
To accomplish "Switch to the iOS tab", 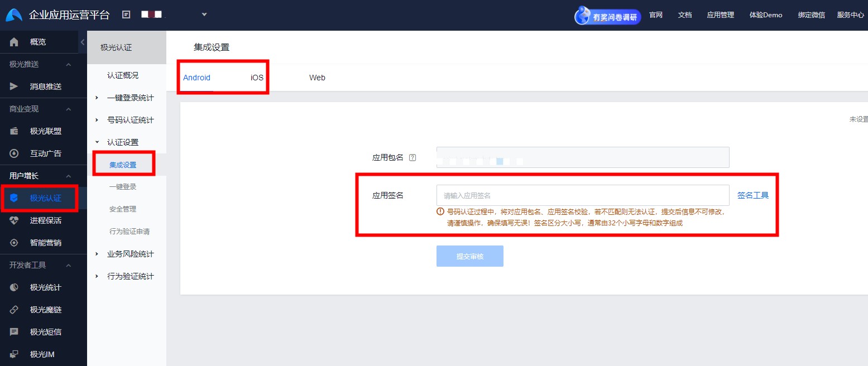I will (x=257, y=78).
